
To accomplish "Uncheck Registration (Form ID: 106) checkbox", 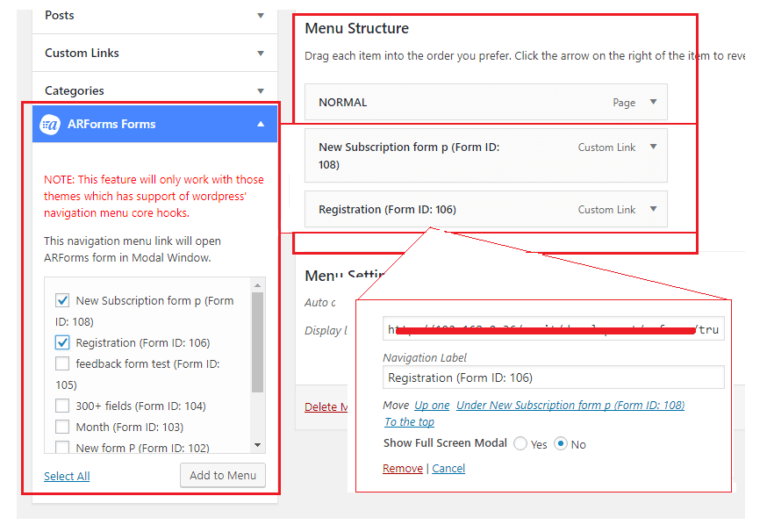I will (62, 342).
